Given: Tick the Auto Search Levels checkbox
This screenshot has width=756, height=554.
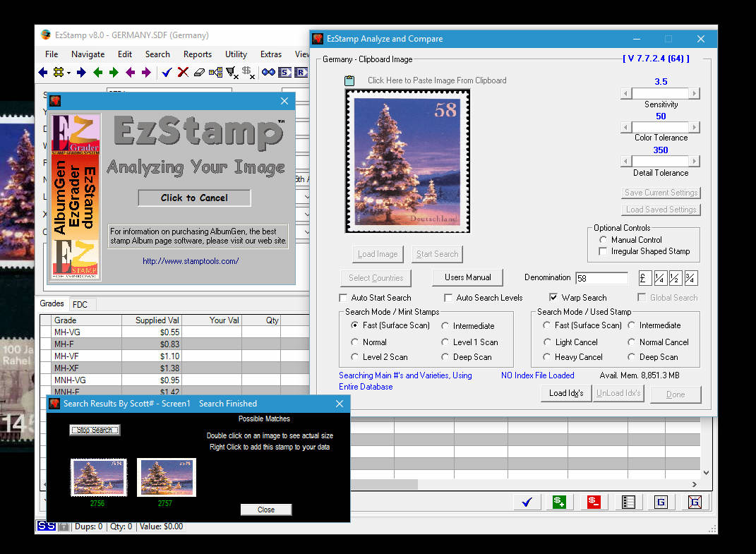Looking at the screenshot, I should 448,298.
